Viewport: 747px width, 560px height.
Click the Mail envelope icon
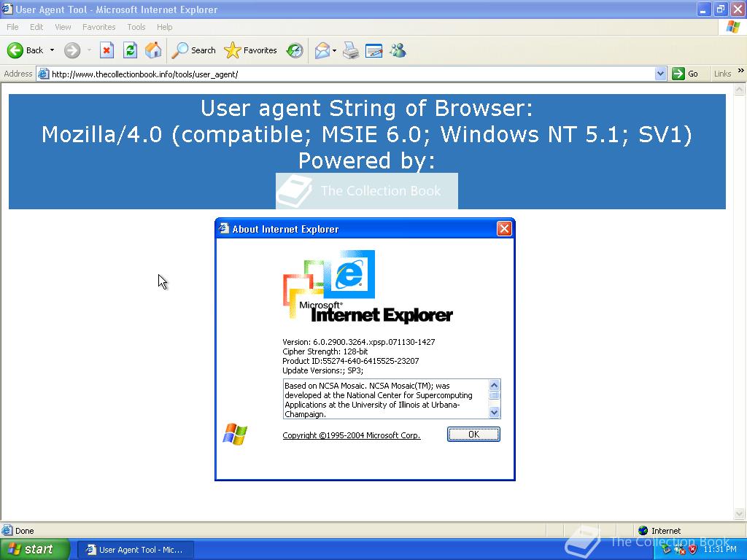click(x=322, y=50)
